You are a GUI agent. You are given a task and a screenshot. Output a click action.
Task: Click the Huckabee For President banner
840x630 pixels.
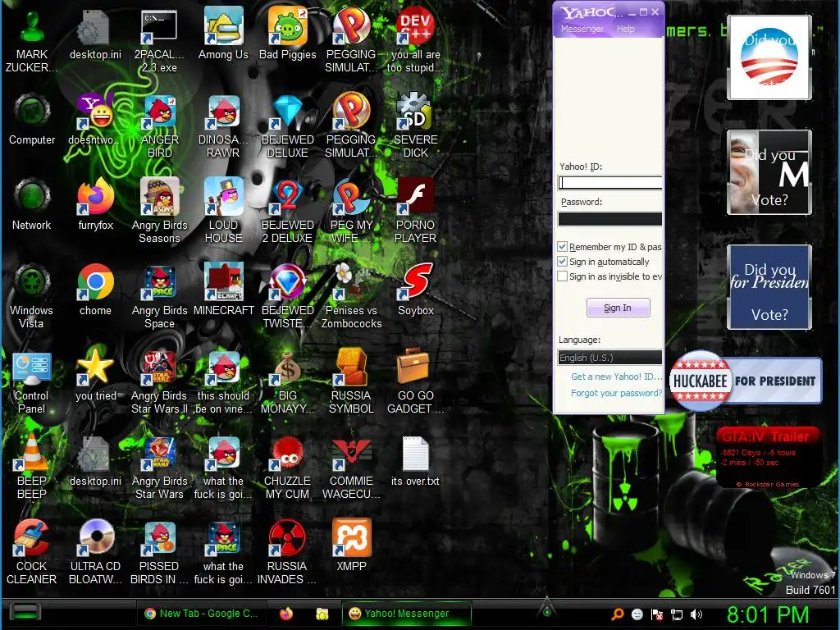tap(746, 381)
